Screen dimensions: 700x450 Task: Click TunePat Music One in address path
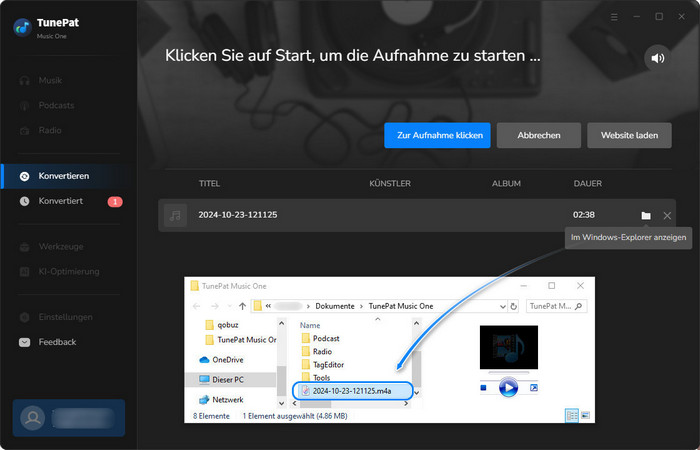(x=401, y=306)
